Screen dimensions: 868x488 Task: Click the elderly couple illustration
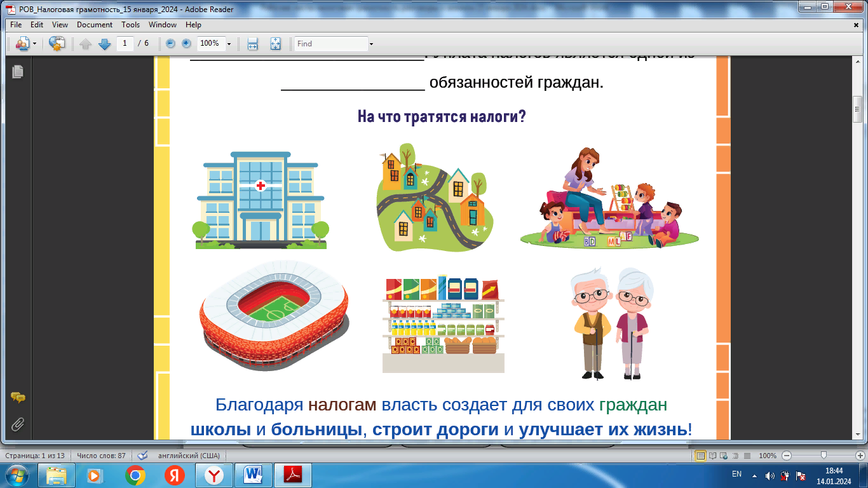click(x=611, y=323)
